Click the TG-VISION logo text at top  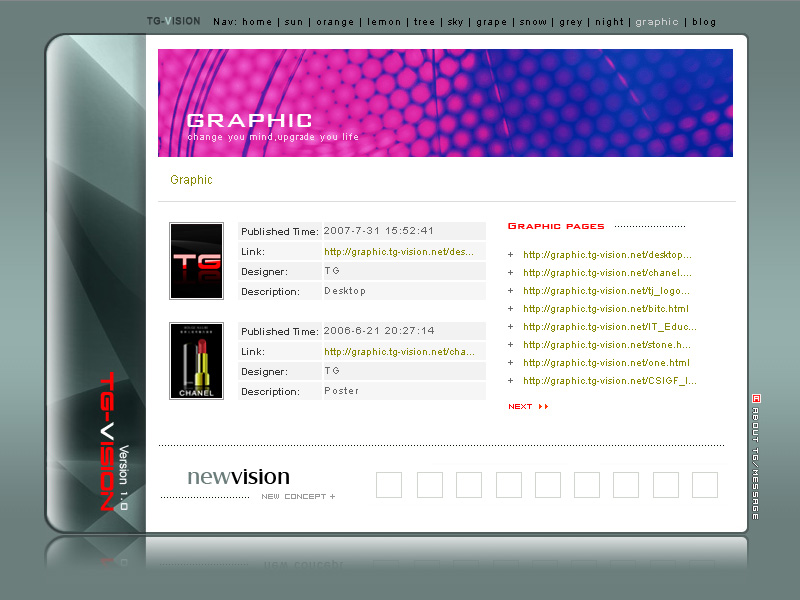click(x=173, y=21)
